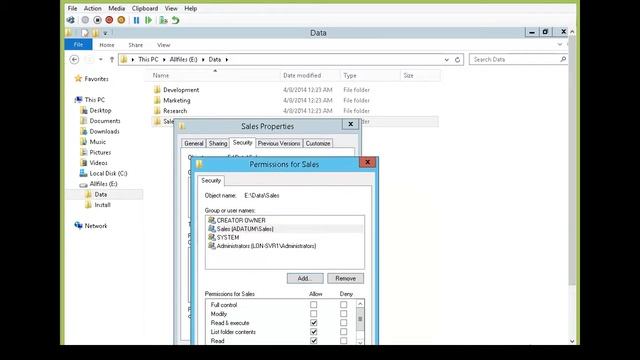Screen dimensions: 640x360
Task: Uncheck Allow for List folder contents
Action: (313, 331)
